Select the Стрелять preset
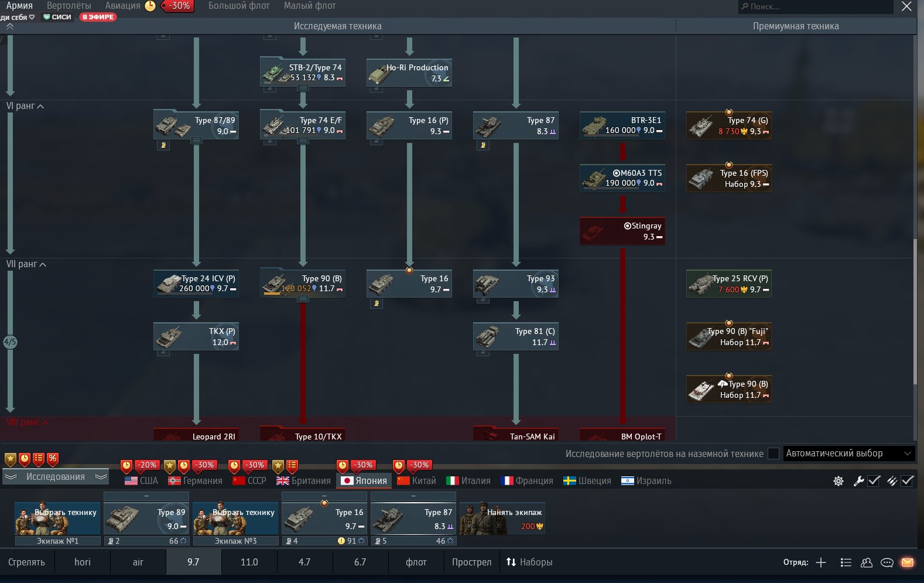Screen dimensions: 924x583 [x=27, y=562]
